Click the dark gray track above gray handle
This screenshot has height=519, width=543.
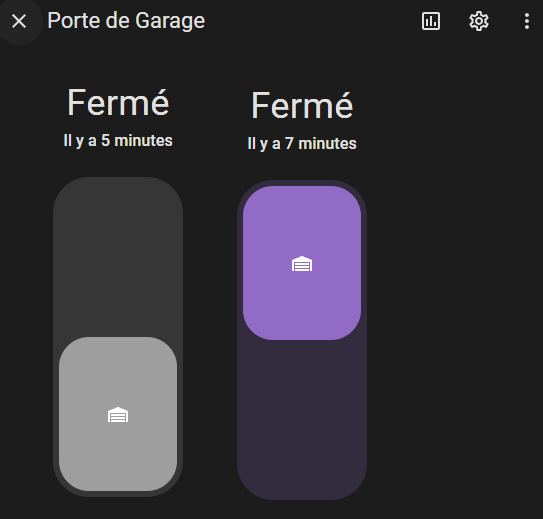tap(118, 257)
